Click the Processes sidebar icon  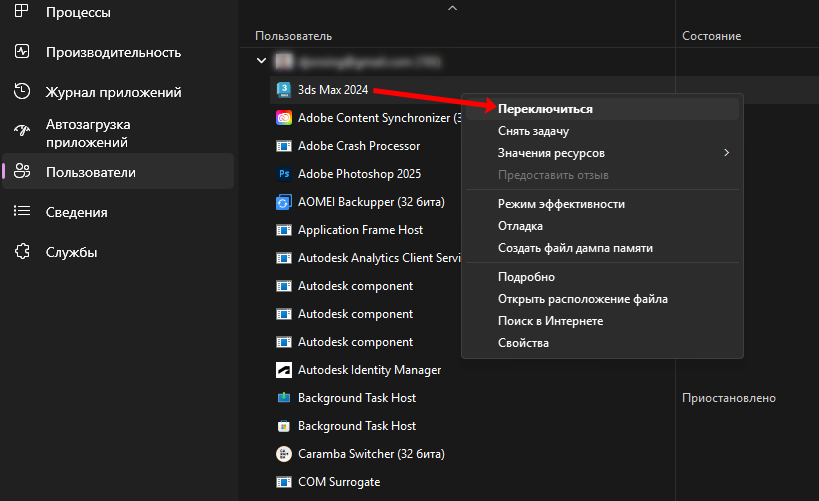tap(22, 12)
